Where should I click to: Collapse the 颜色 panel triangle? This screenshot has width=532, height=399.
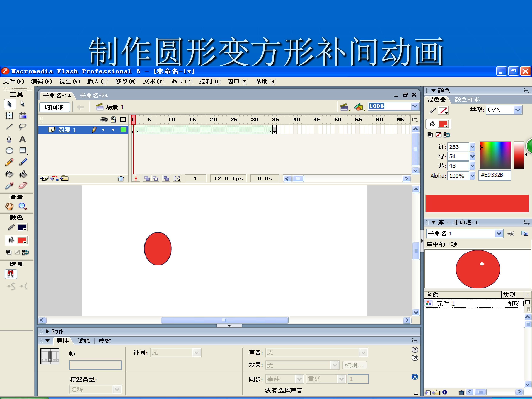pos(434,91)
